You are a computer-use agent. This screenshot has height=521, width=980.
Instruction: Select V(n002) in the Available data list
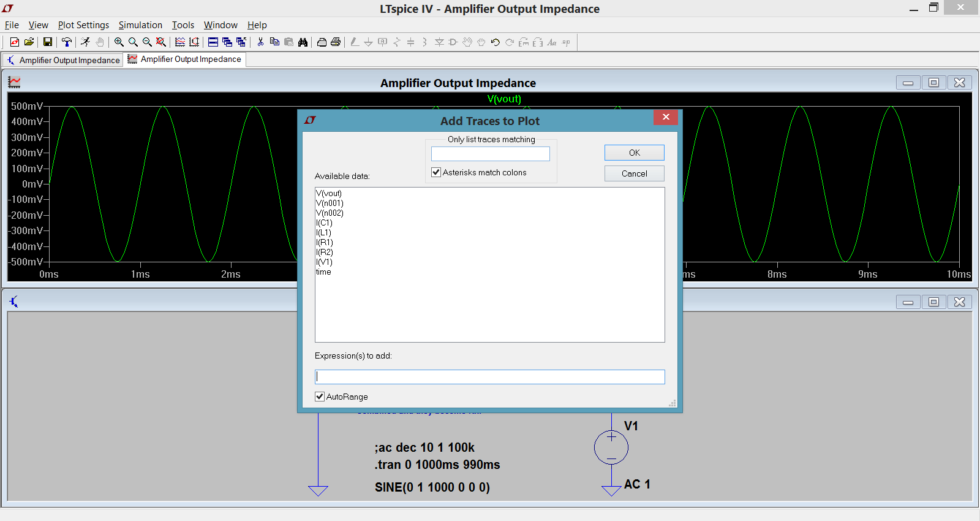click(x=330, y=213)
